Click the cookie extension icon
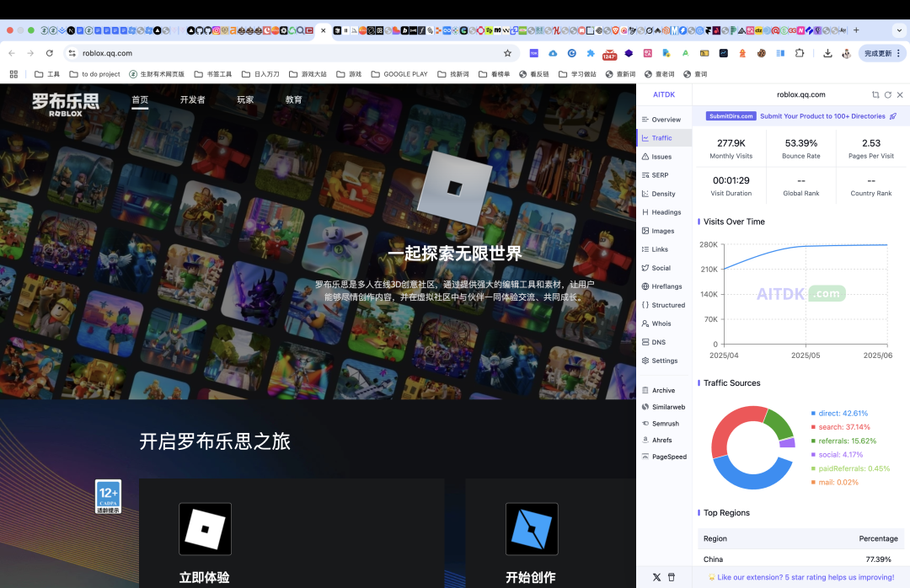This screenshot has height=588, width=910. pos(762,53)
